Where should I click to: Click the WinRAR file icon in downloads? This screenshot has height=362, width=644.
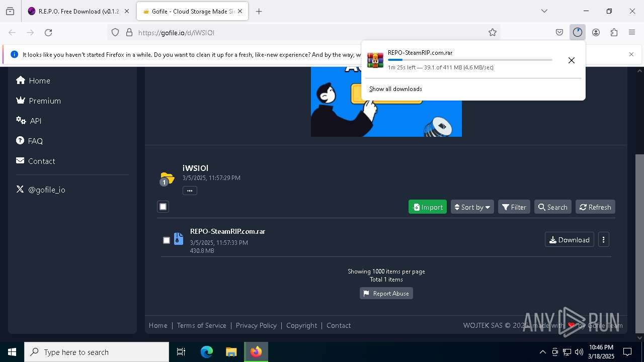point(375,60)
